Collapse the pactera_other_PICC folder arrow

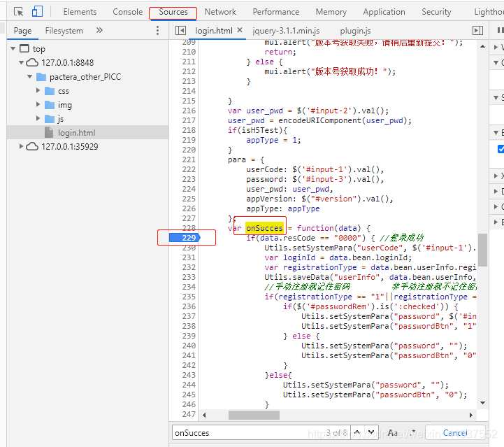[30, 76]
